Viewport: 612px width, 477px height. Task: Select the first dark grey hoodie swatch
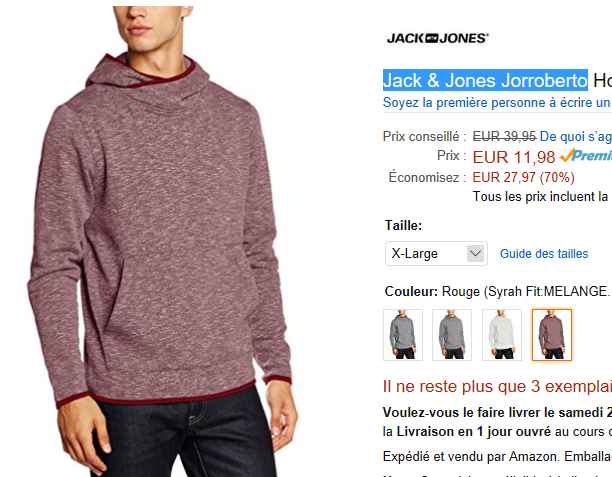(x=403, y=335)
